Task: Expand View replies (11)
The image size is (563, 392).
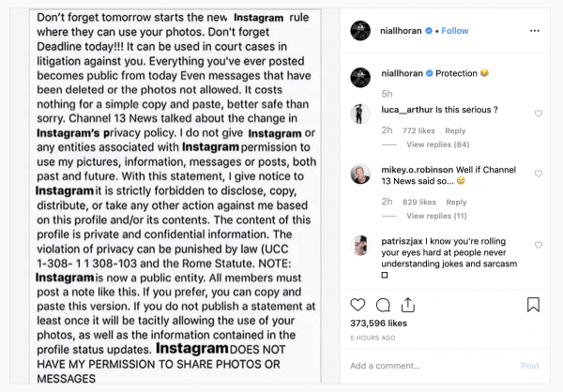Action: click(x=436, y=216)
